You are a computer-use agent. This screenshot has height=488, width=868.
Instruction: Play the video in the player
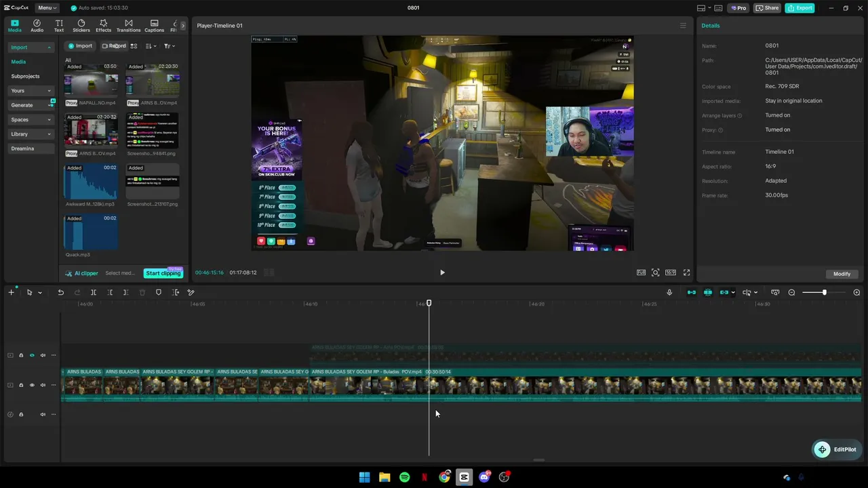[442, 272]
